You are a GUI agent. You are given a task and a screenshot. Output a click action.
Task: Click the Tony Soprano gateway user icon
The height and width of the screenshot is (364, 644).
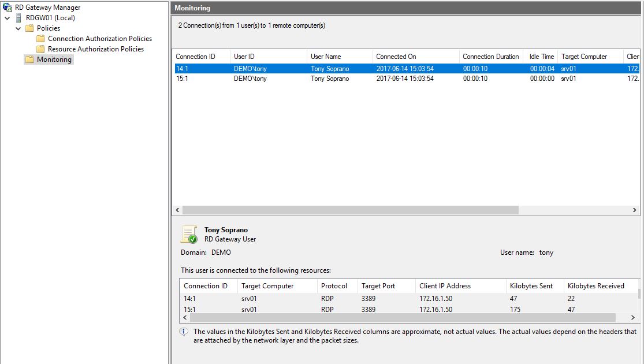pos(189,235)
